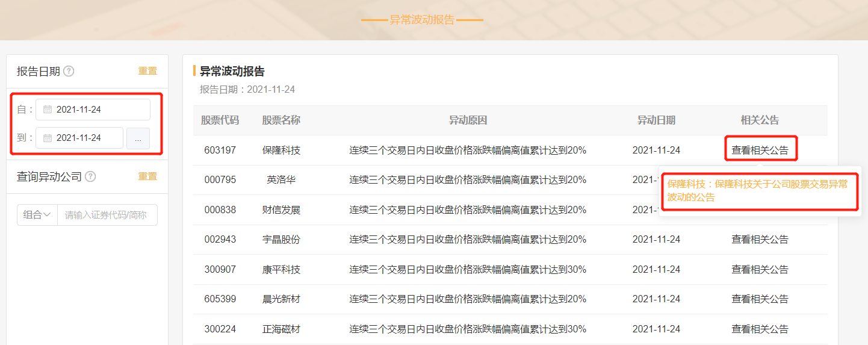Click the 异动原因 text in 康平科技 row
868x345 pixels.
pos(468,270)
